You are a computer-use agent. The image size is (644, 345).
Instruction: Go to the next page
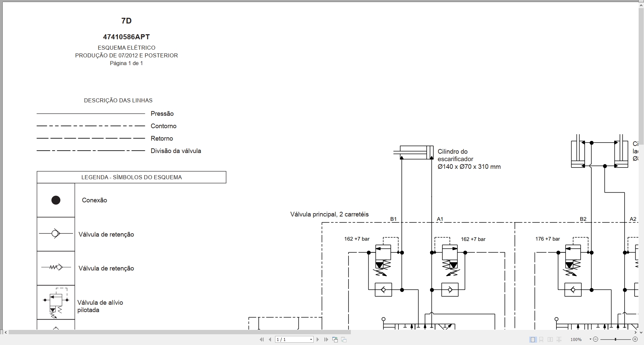tap(318, 340)
